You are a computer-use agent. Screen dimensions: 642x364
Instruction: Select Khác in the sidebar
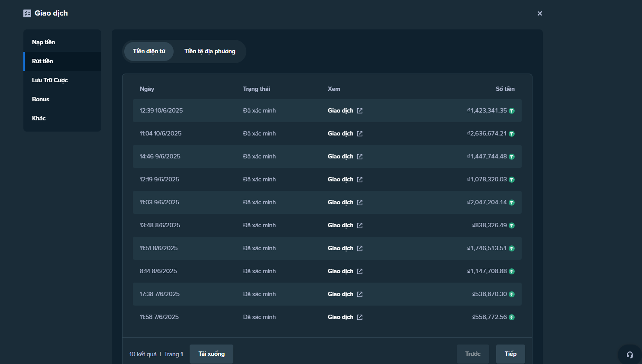[x=39, y=118]
